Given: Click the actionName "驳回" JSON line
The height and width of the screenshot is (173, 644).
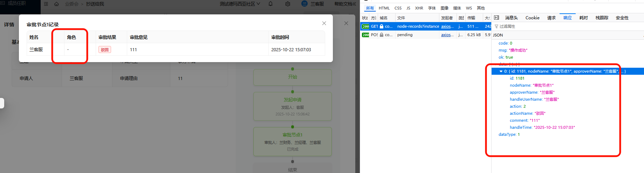Looking at the screenshot, I should coord(527,113).
